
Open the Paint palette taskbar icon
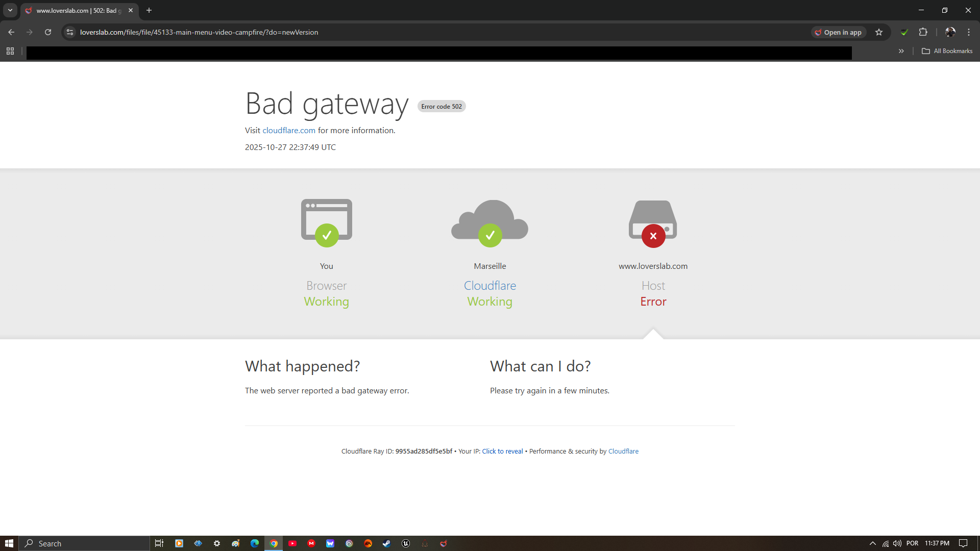(x=235, y=543)
